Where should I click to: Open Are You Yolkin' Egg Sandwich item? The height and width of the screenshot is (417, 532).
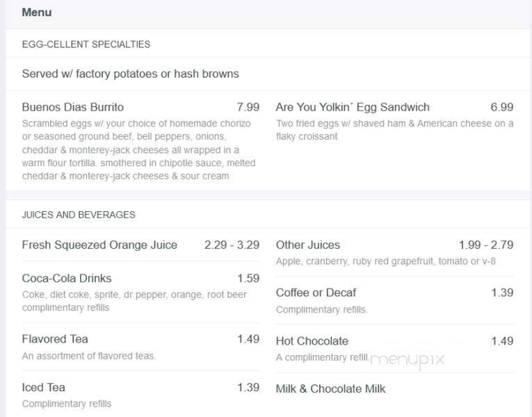click(353, 107)
